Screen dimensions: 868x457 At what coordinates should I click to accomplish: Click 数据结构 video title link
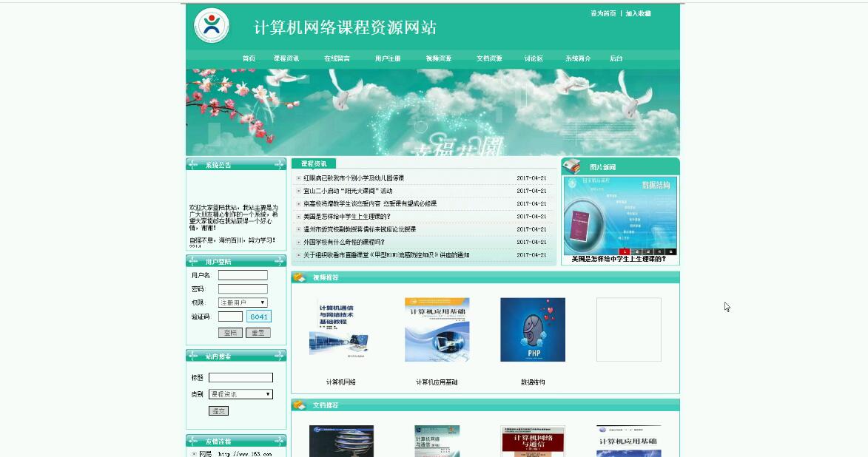point(533,382)
